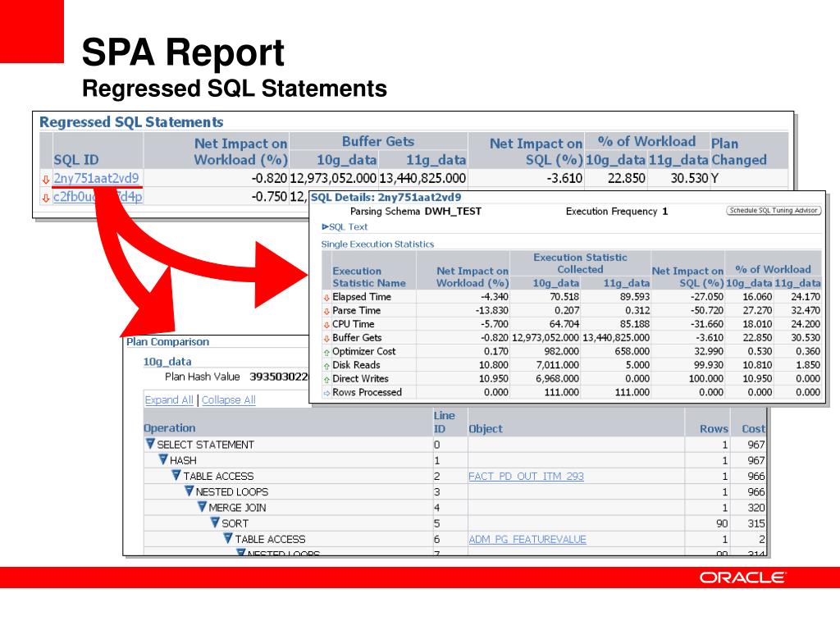Click the Single Execution Statistics heading
This screenshot has width=840, height=630.
pyautogui.click(x=377, y=244)
